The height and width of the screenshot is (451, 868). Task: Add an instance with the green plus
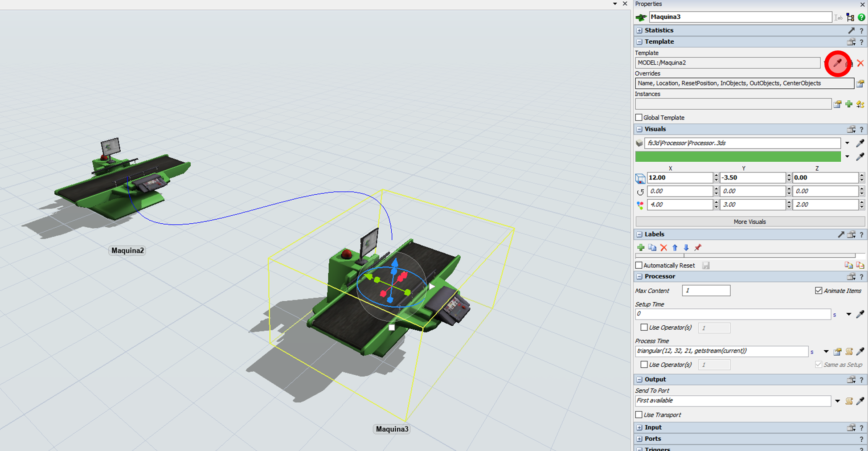[849, 104]
